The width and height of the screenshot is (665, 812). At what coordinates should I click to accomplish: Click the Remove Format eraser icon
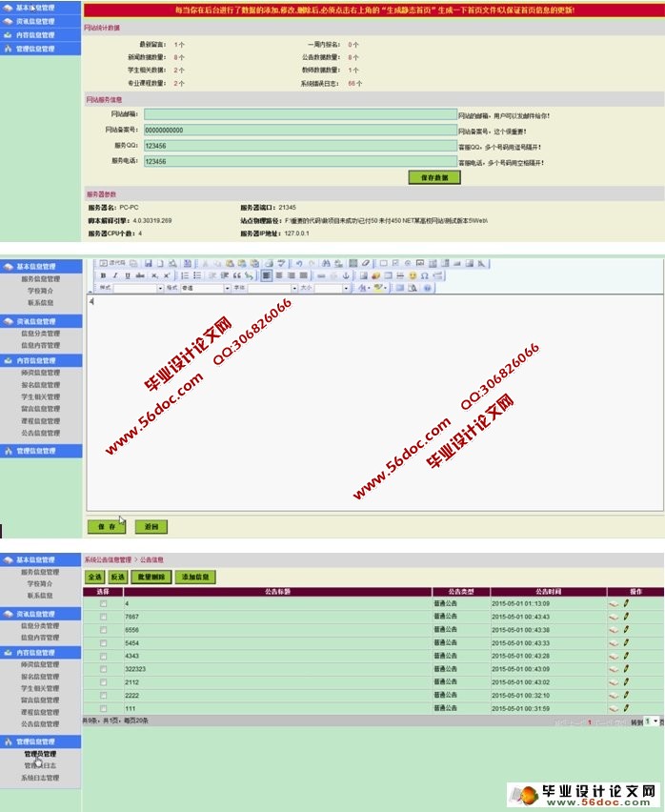366,263
